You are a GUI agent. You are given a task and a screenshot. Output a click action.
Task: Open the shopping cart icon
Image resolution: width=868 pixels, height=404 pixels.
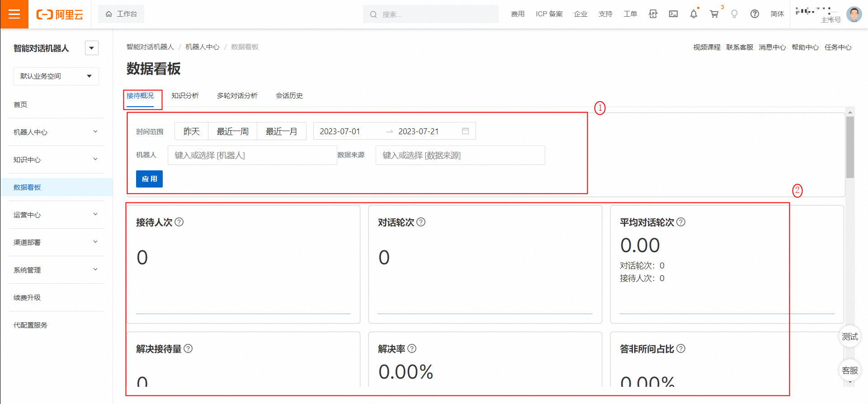pyautogui.click(x=714, y=14)
